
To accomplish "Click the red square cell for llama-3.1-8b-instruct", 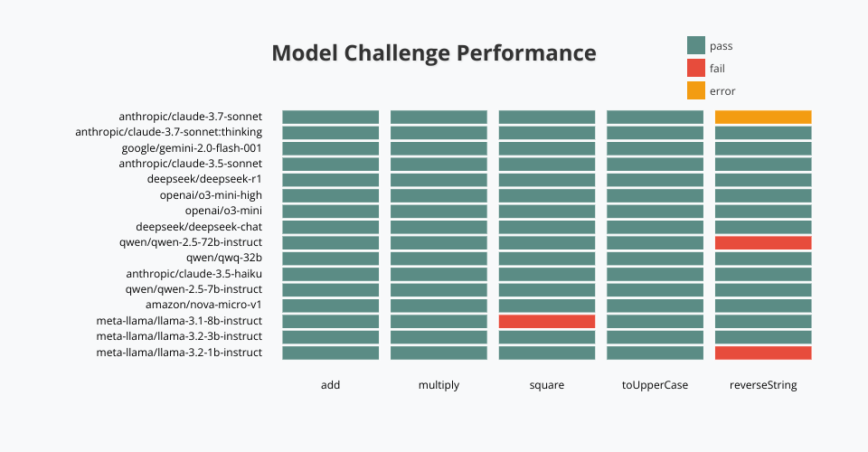I will click(x=547, y=321).
